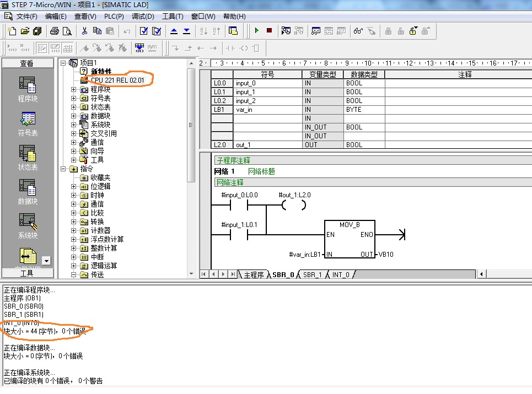
Task: Switch to the INT_0 tab
Action: [341, 274]
